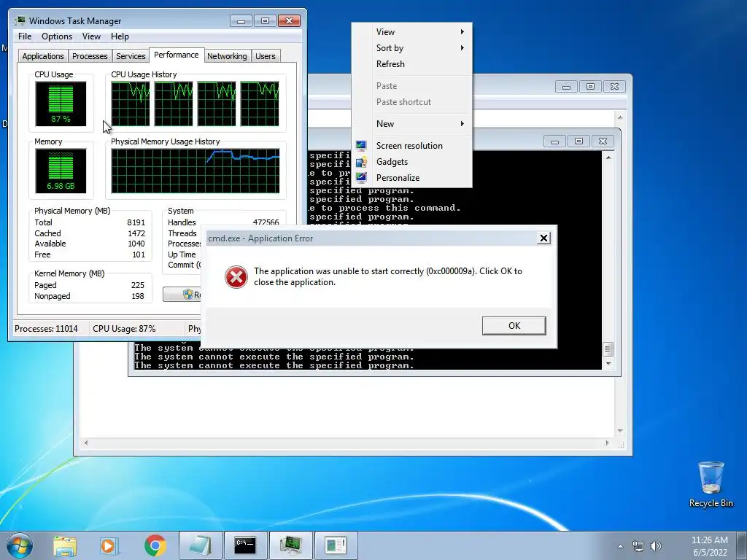747x560 pixels.
Task: Close the Command Prompt window
Action: (x=603, y=141)
